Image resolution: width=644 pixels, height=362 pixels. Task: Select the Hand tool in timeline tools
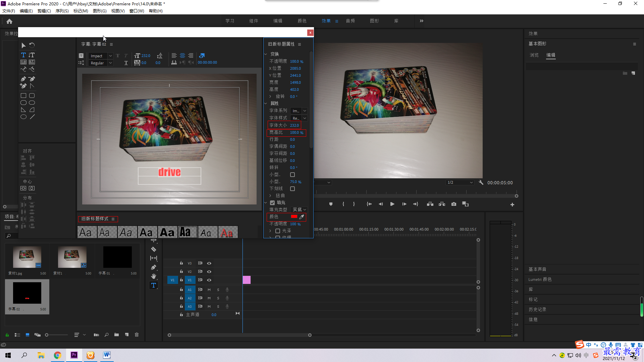(x=154, y=276)
